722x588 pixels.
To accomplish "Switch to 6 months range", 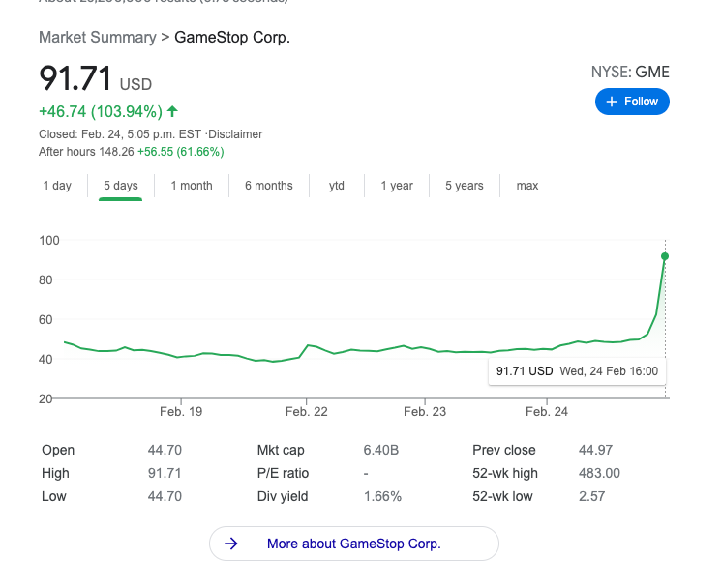I will click(x=269, y=186).
